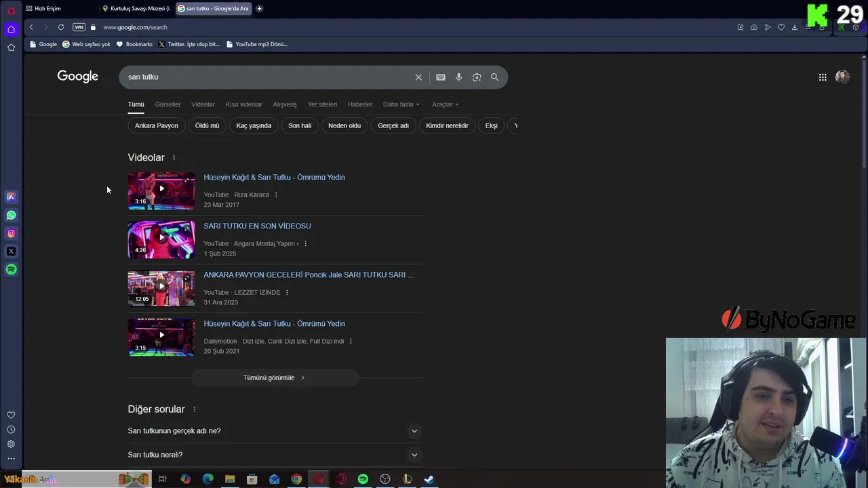Open options for Dailymotion video result
Screen dimensions: 868x488
[x=351, y=342]
